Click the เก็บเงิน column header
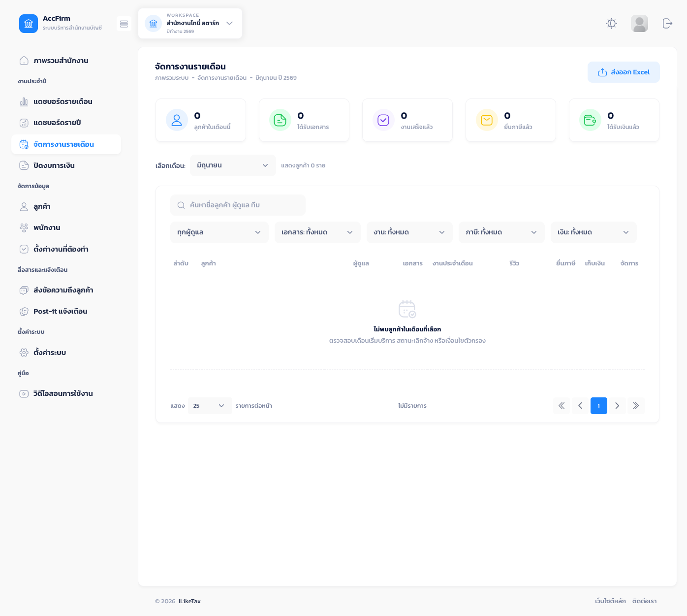 [x=594, y=263]
